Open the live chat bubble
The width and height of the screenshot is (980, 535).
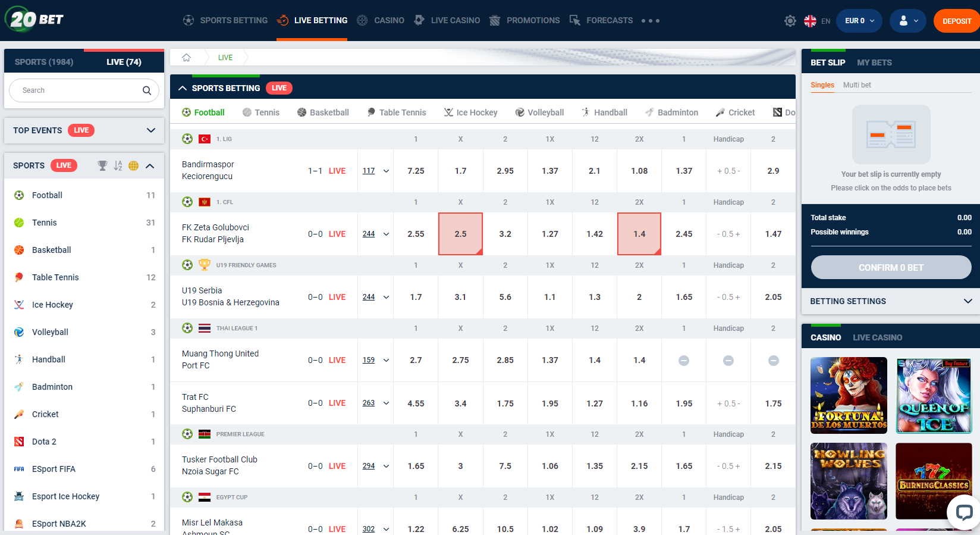coord(963,512)
